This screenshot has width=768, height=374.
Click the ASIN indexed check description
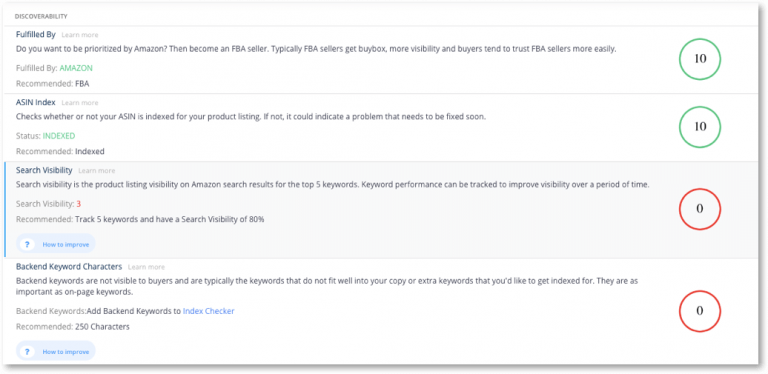(251, 117)
